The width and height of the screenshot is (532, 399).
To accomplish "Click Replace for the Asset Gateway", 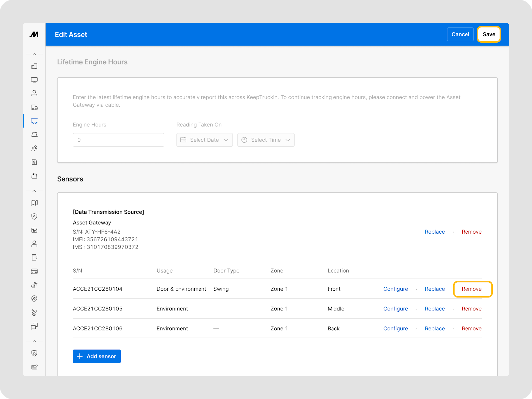I will [x=435, y=232].
